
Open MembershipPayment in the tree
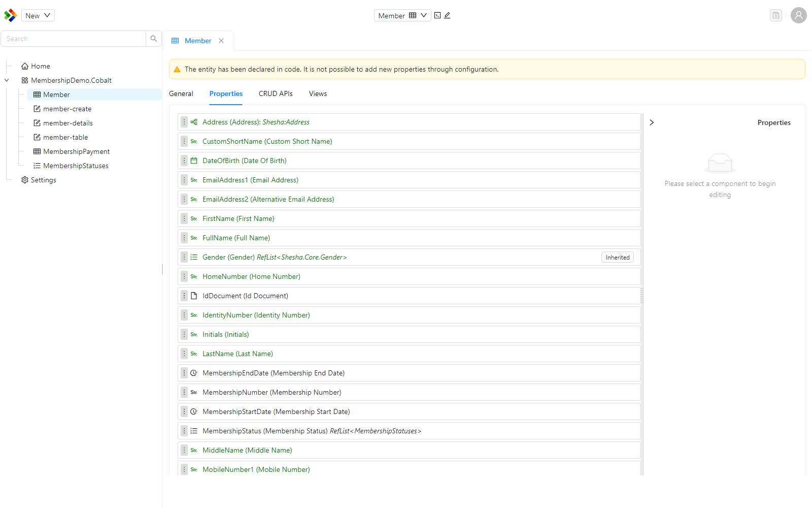pyautogui.click(x=76, y=151)
